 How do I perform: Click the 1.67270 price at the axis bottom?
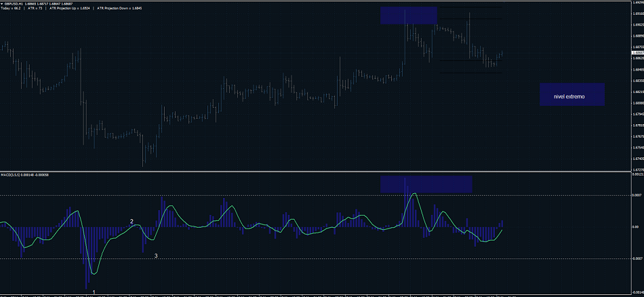click(639, 170)
